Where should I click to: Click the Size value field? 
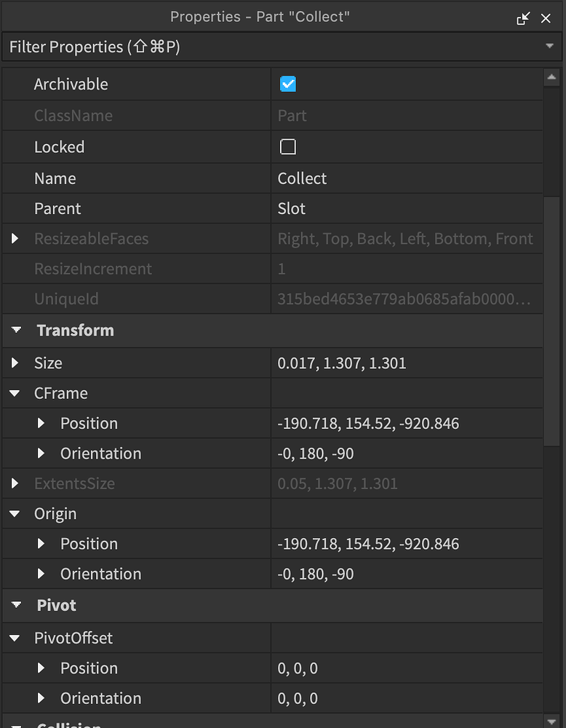pyautogui.click(x=364, y=363)
